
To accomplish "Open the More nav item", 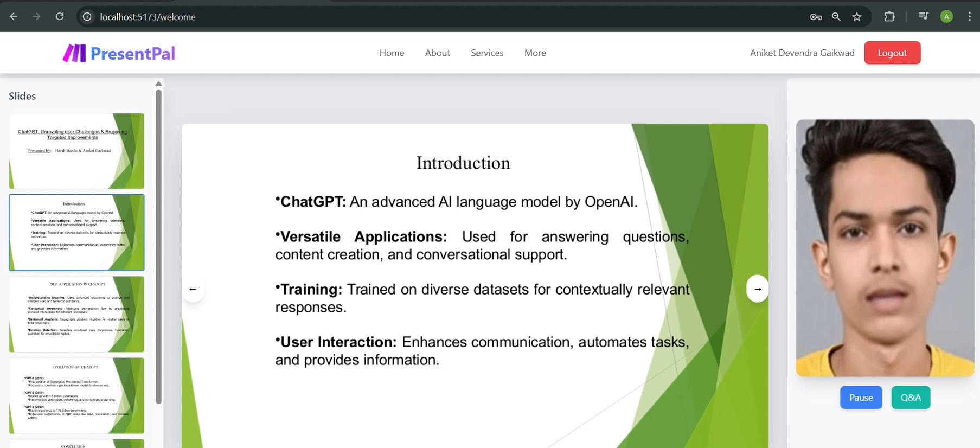I will coord(535,53).
